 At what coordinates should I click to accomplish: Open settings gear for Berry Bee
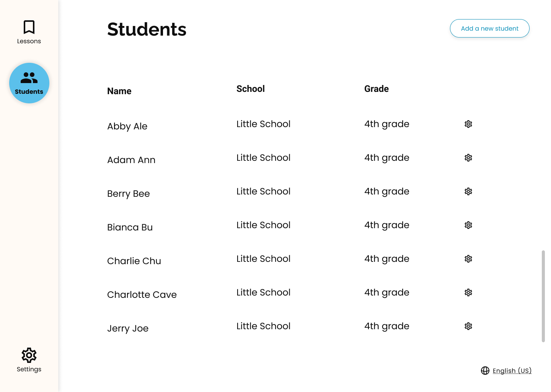(468, 191)
